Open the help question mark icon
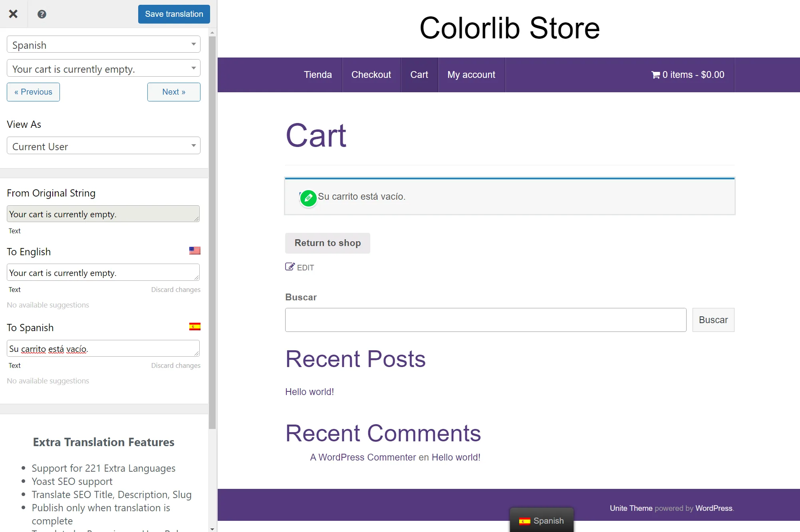Screen dimensions: 800x532 coord(42,14)
